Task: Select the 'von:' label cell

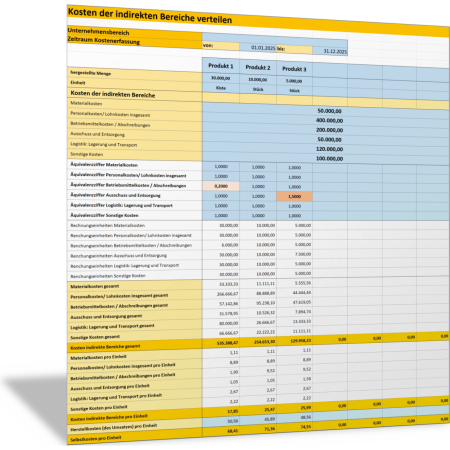Action: click(221, 46)
